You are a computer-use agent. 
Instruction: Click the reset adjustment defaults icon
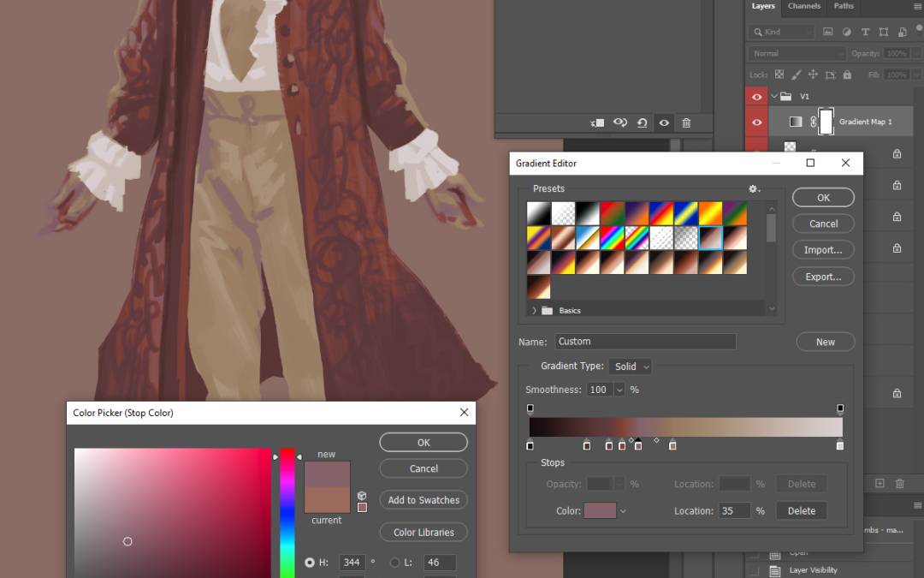click(642, 123)
